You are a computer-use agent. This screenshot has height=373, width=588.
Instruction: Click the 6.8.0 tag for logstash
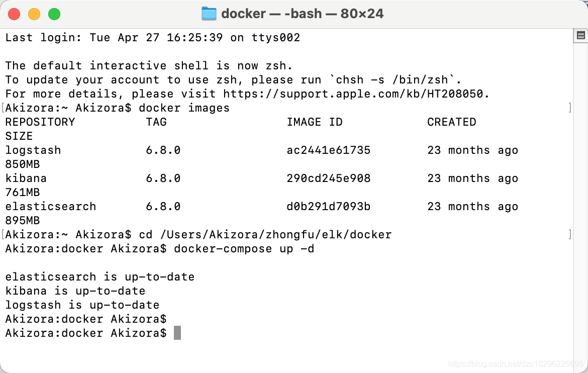[x=163, y=150]
